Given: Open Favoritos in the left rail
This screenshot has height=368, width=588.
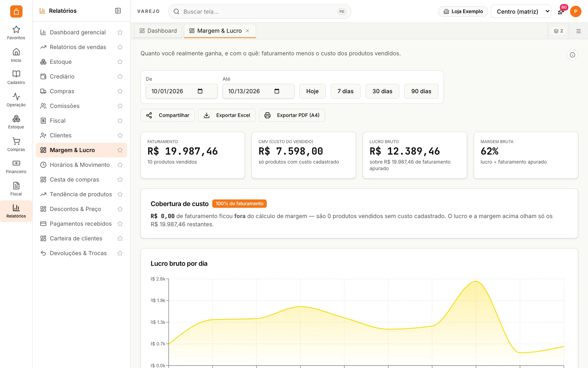Looking at the screenshot, I should [x=16, y=33].
